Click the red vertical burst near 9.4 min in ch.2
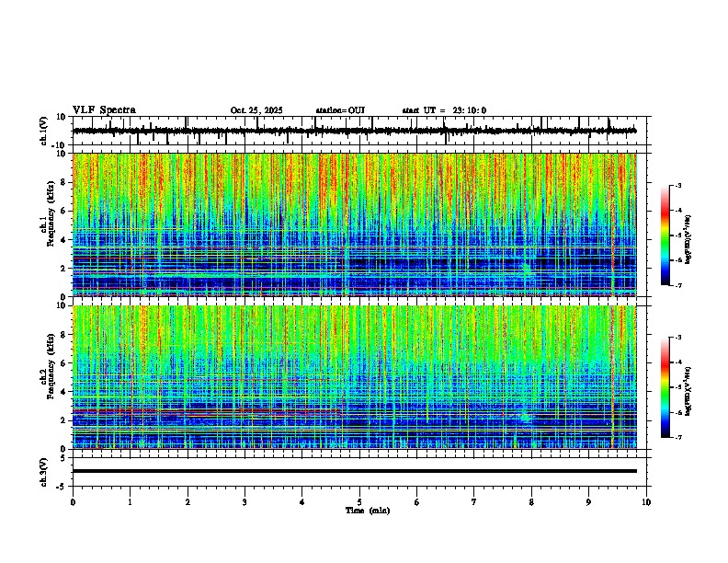728x563 pixels. click(613, 377)
